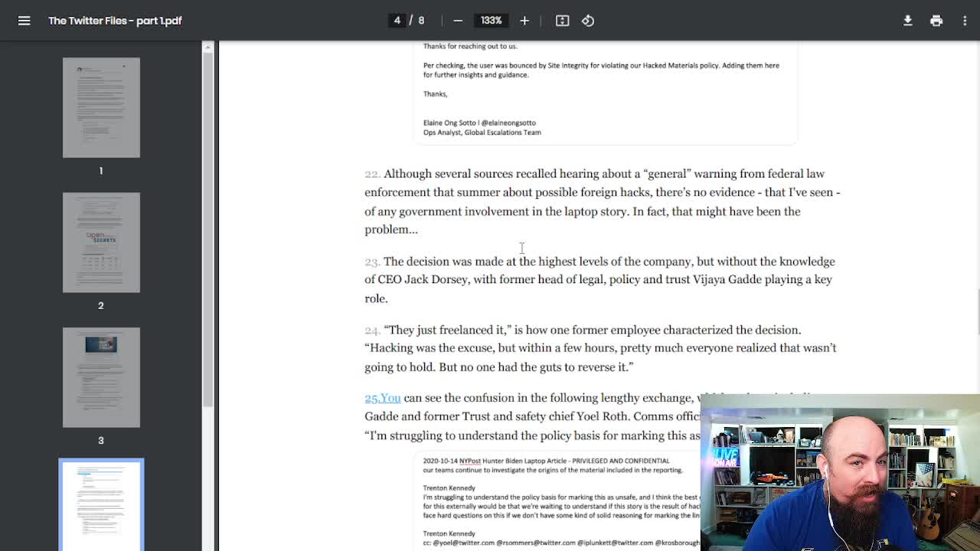Click the zoom out minus button

point(458,21)
